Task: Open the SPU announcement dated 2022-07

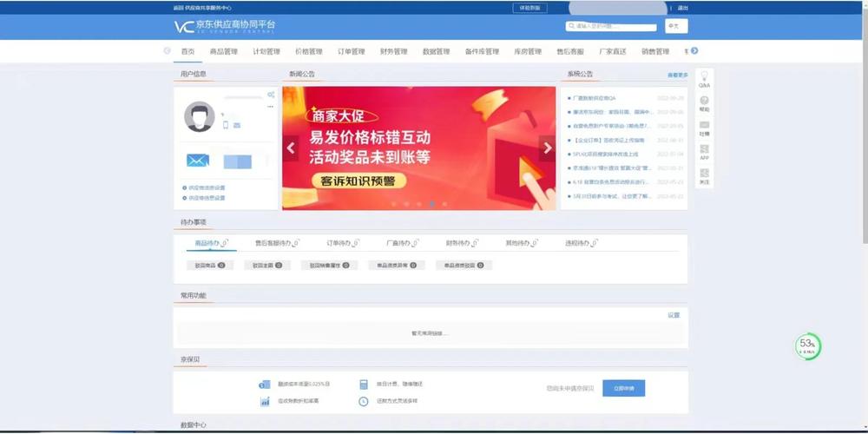Action: [606, 154]
